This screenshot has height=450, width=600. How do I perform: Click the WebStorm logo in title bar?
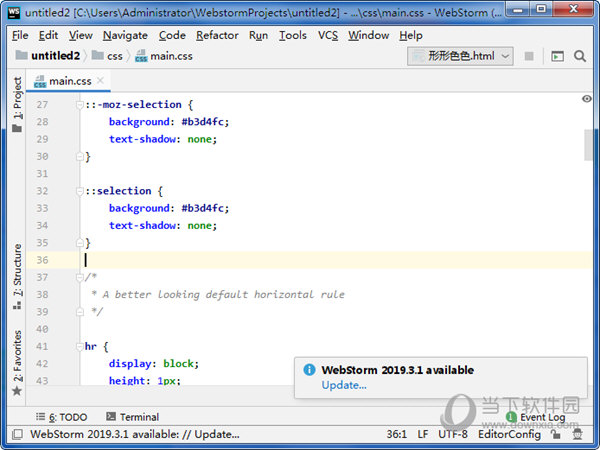click(14, 13)
